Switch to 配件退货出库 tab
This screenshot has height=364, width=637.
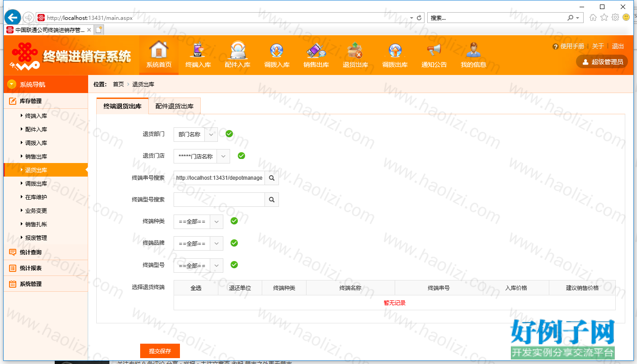point(175,106)
